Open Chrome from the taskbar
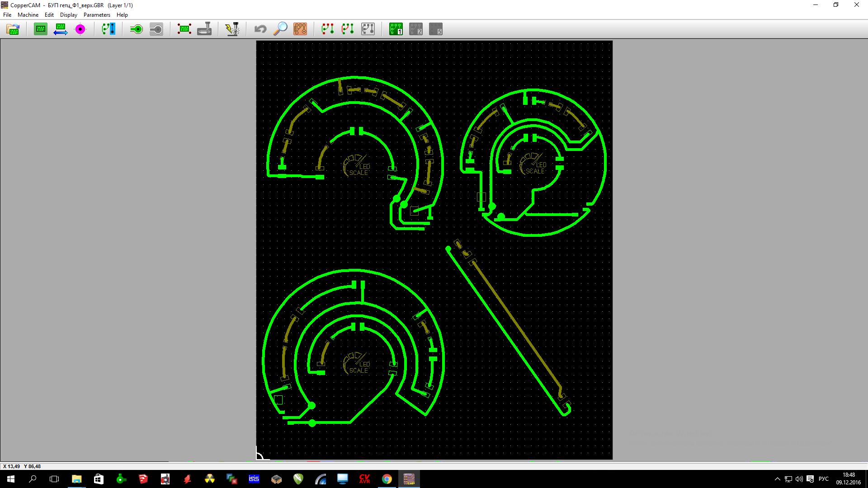The height and width of the screenshot is (488, 868). 387,479
